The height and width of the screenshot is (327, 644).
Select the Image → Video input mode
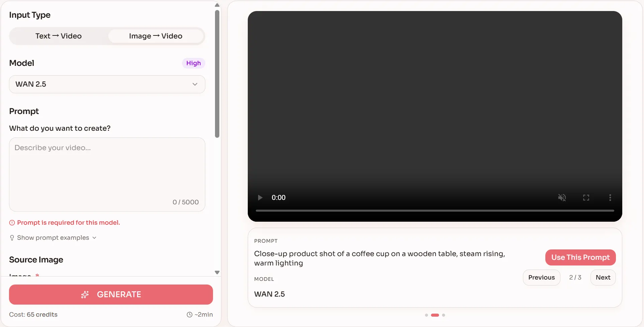(155, 36)
